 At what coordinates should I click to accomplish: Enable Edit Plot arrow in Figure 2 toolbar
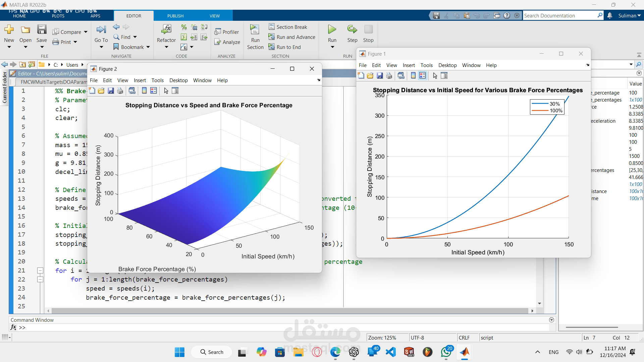click(166, 91)
